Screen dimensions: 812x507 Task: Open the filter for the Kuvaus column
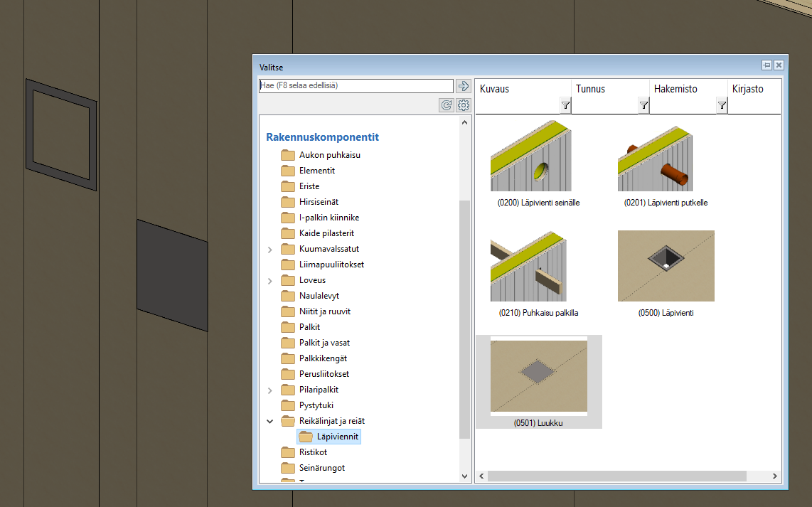pos(565,106)
